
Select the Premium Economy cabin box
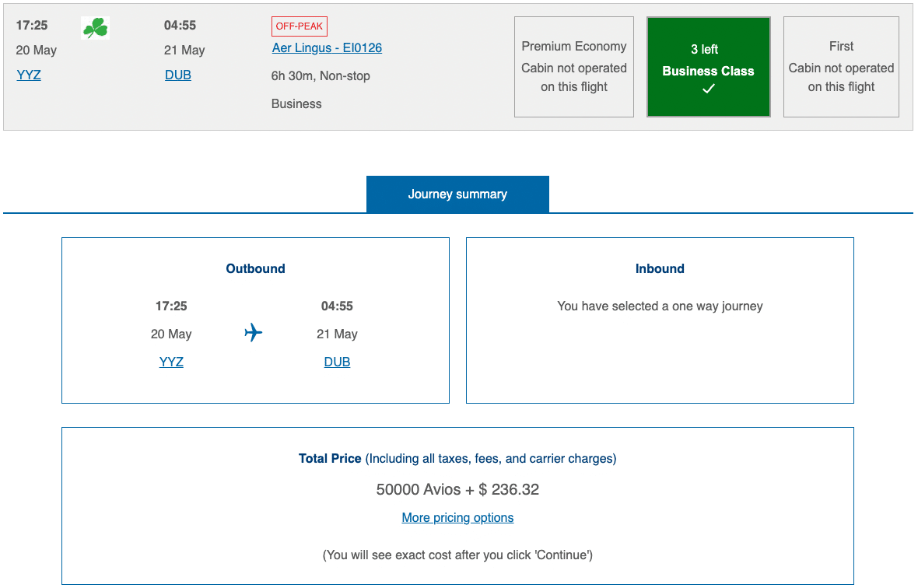(574, 68)
